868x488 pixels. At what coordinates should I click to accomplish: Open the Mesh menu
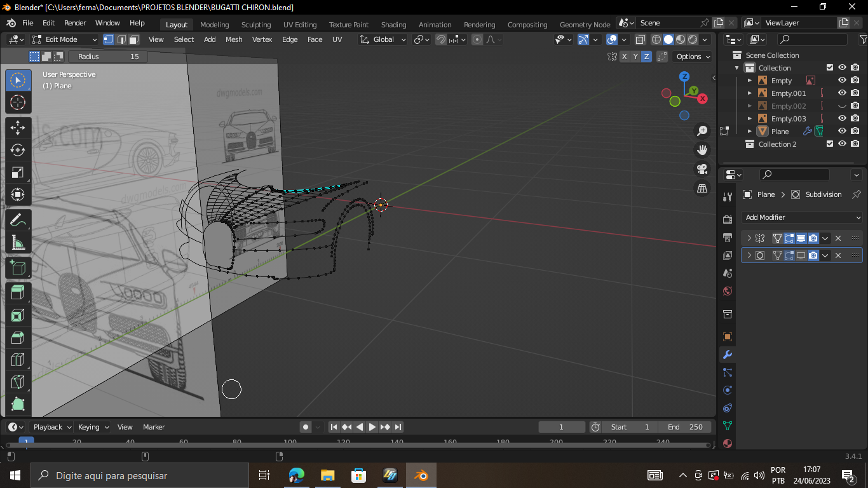pyautogui.click(x=234, y=39)
